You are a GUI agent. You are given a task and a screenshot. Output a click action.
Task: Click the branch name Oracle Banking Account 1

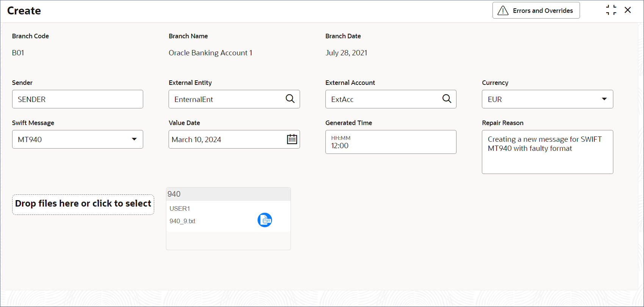click(x=211, y=53)
